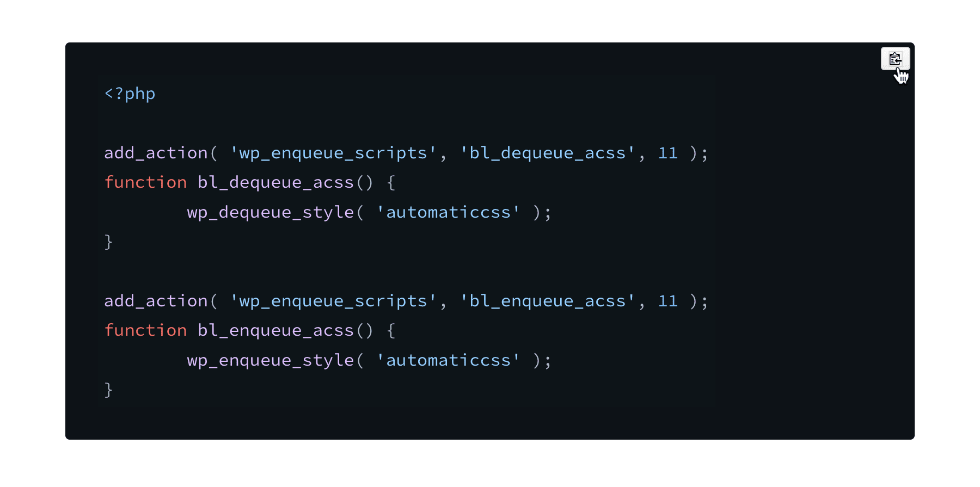Select the 'bl_enqueue_acss' string argument
The image size is (980, 487).
tap(547, 301)
